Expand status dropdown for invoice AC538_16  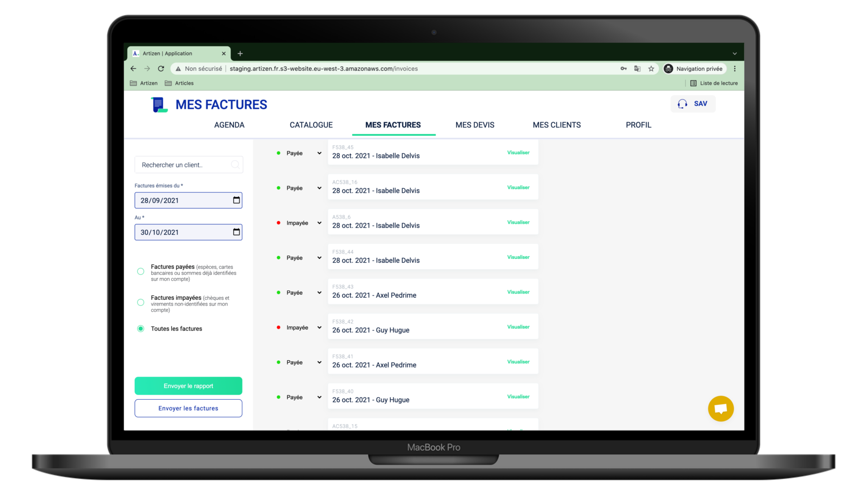point(319,188)
